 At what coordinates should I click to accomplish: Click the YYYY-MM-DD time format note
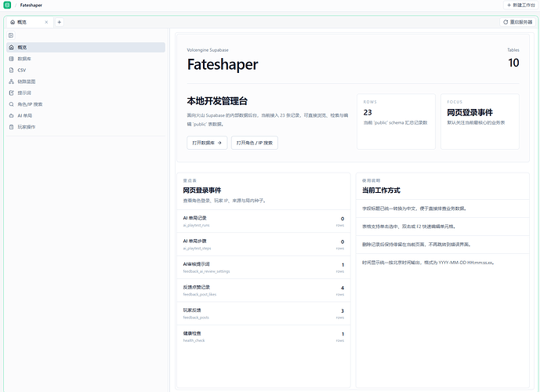[429, 263]
